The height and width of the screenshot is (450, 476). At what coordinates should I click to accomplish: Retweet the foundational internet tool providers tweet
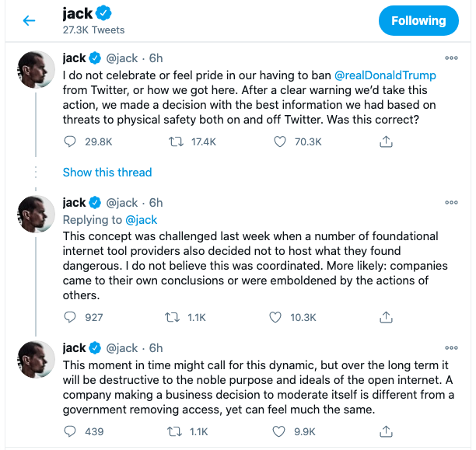[177, 317]
